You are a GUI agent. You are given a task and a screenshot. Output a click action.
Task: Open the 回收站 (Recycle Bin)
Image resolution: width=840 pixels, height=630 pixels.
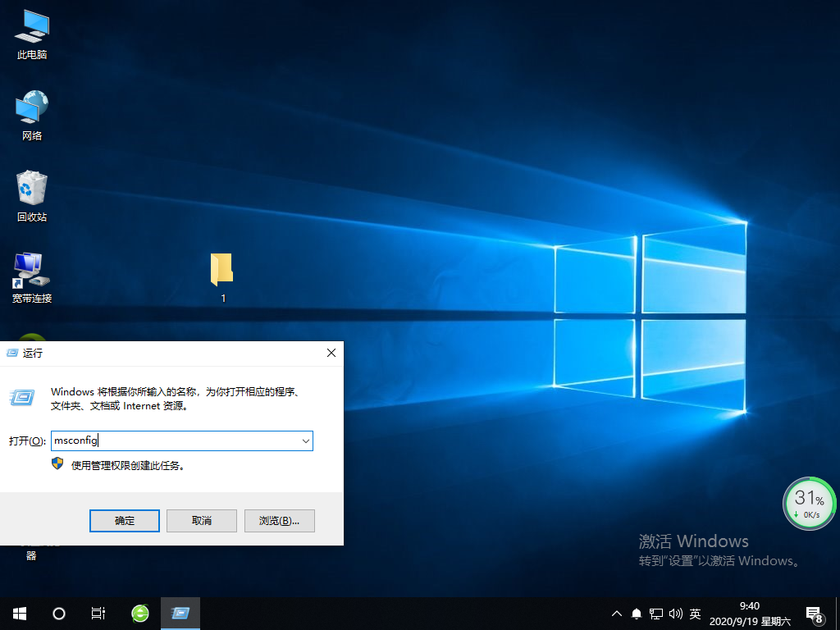pyautogui.click(x=31, y=187)
